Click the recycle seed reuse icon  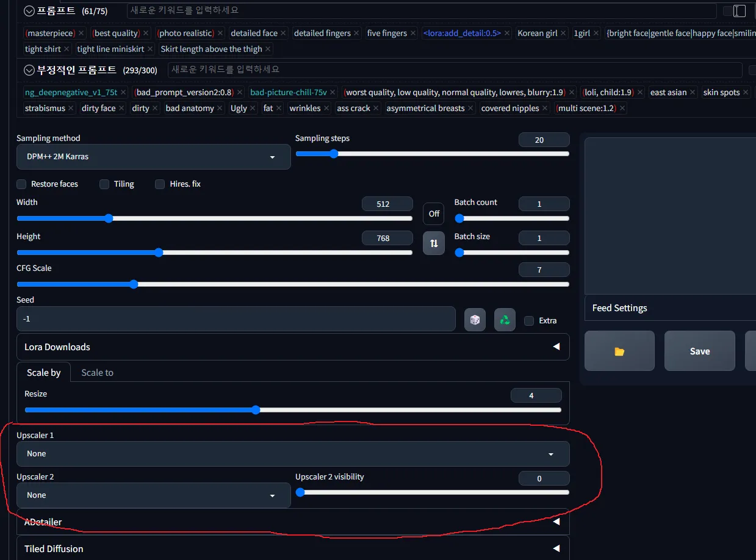505,320
